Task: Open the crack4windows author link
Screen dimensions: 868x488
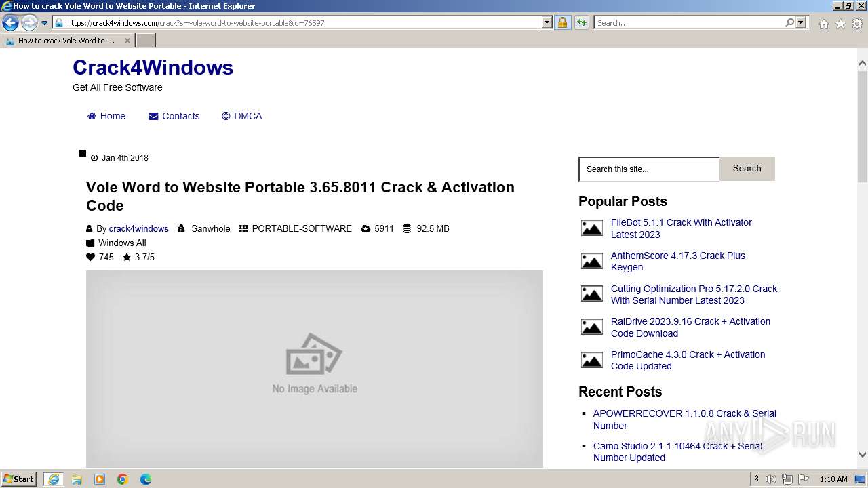Action: (x=138, y=229)
